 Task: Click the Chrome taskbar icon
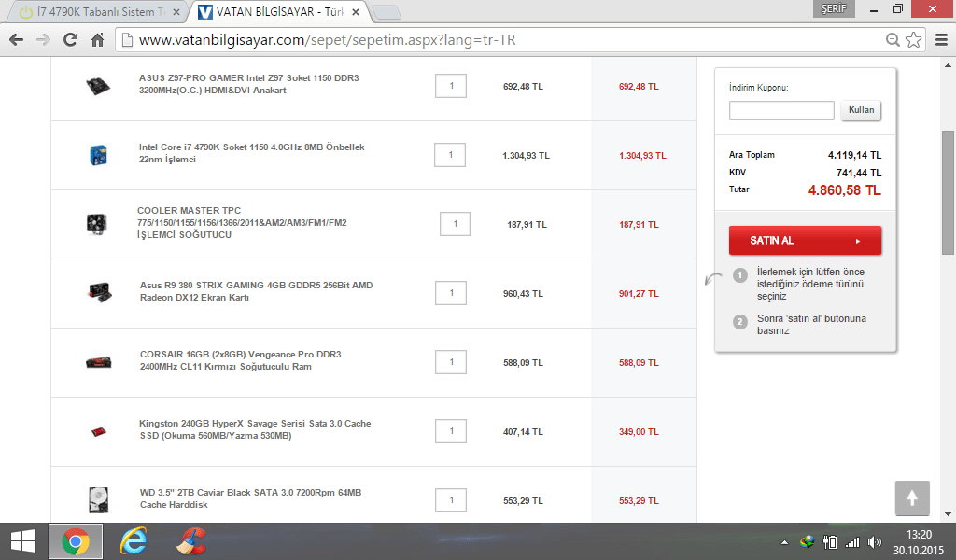coord(76,541)
